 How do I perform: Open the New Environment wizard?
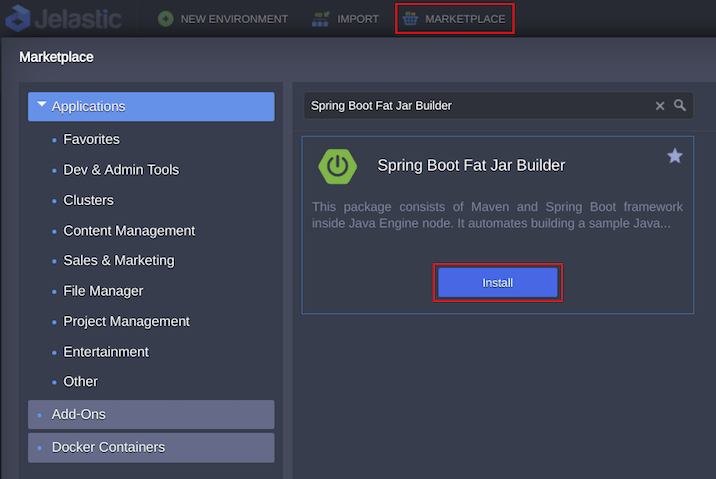(x=223, y=19)
